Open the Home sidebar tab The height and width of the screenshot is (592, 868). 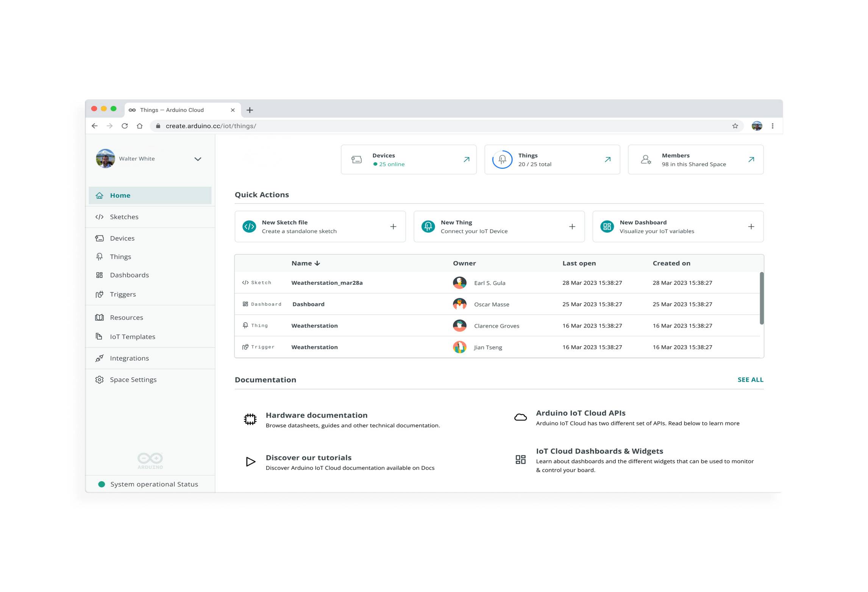click(120, 195)
